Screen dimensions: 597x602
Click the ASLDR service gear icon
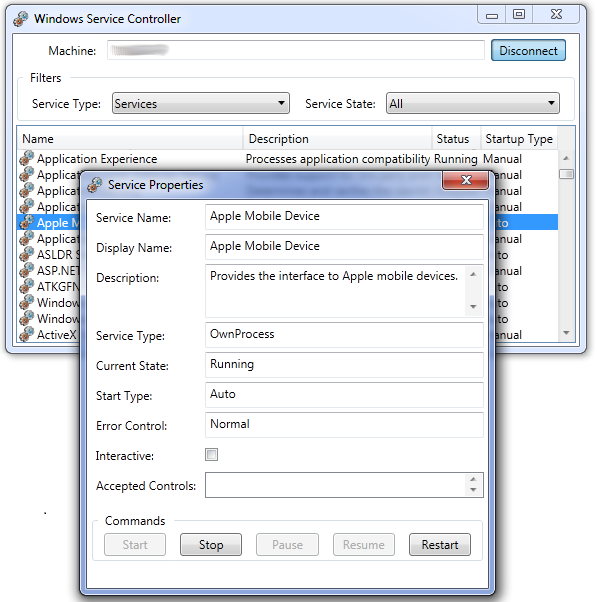tap(26, 254)
